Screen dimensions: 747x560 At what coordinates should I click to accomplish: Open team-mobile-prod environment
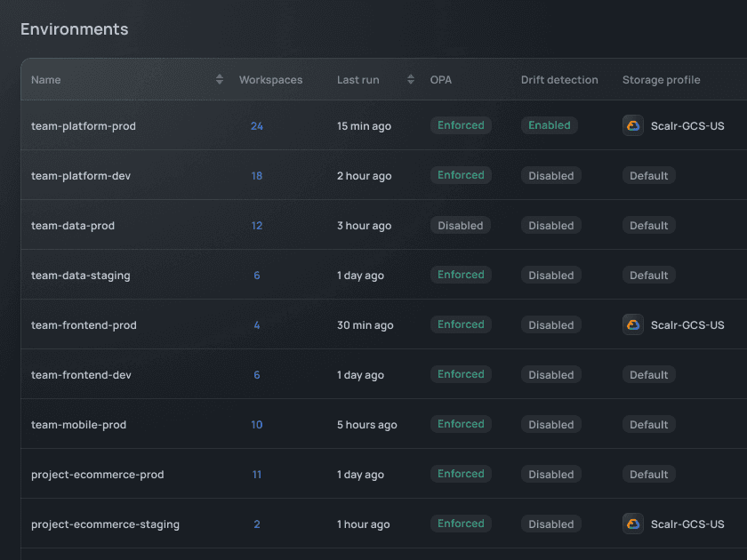[x=79, y=425]
